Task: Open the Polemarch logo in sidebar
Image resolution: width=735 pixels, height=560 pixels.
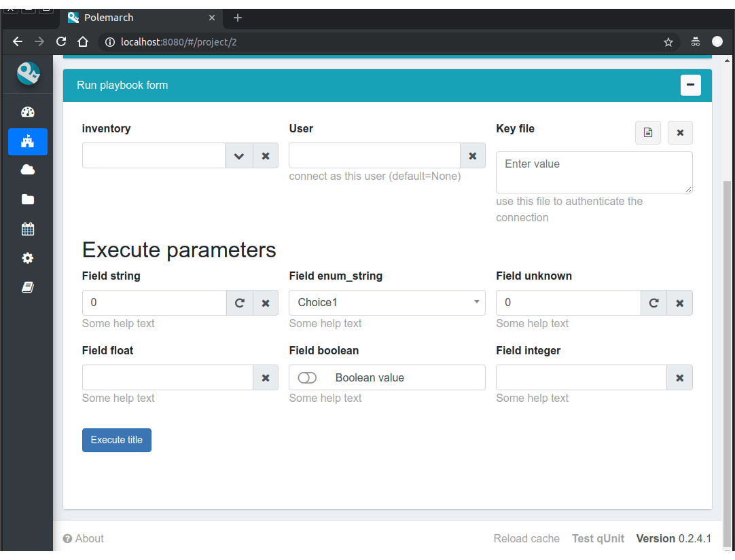Action: point(28,73)
